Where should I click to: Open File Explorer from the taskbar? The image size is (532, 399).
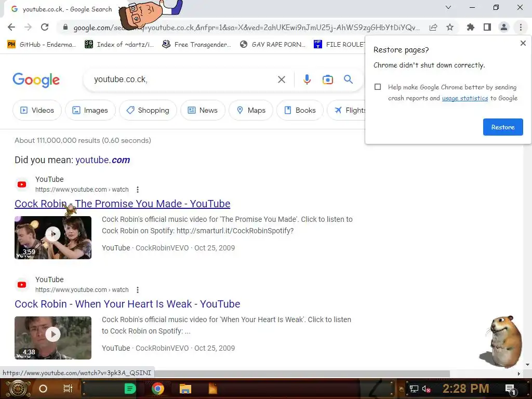[x=185, y=389]
